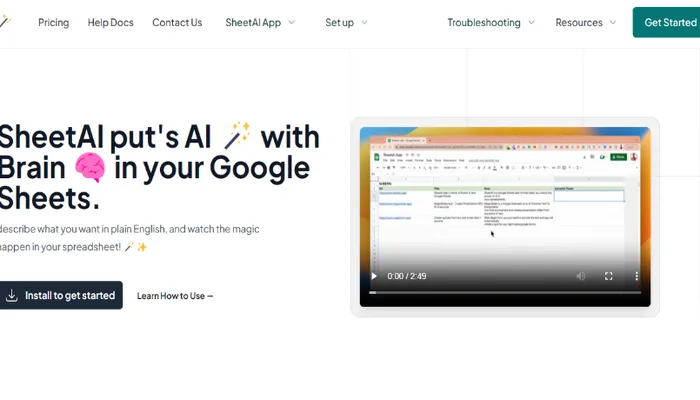Click the SheetAI wand logo in the header
The image size is (700, 400).
click(5, 22)
